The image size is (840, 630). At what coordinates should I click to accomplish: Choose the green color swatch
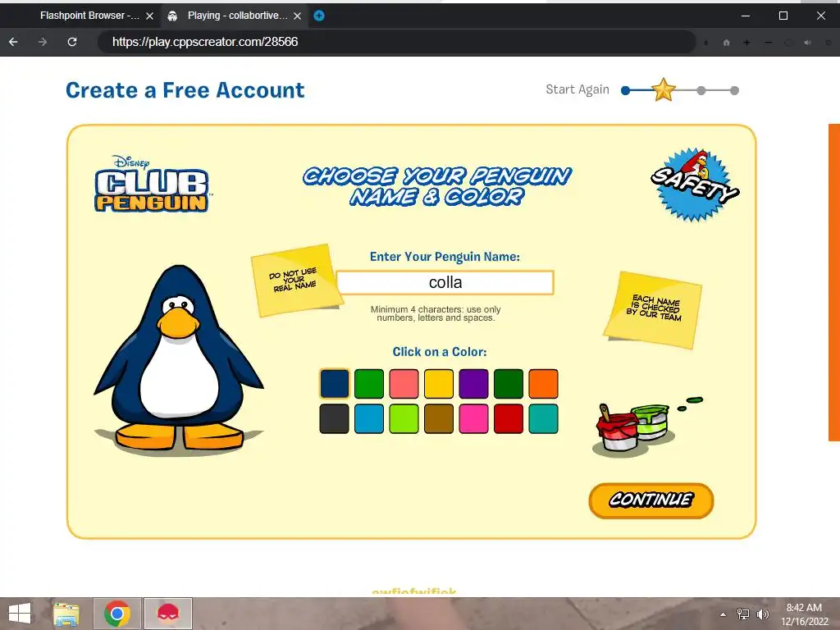pos(369,384)
